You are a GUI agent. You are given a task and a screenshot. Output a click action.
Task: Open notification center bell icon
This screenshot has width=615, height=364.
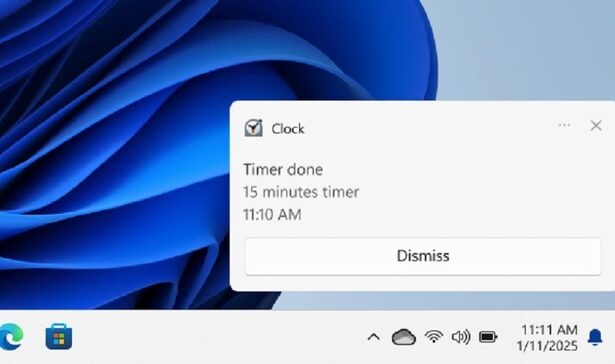click(x=595, y=337)
